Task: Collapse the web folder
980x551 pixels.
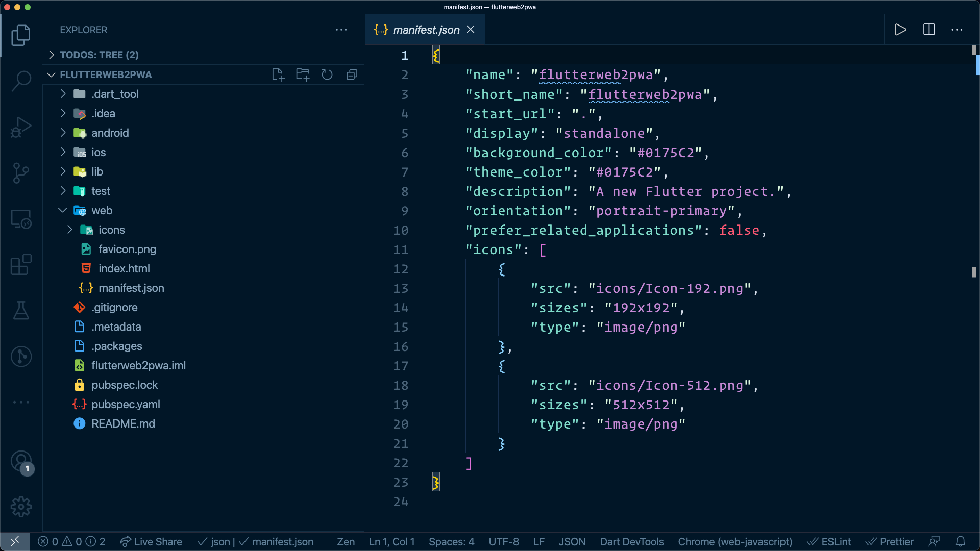Action: [102, 211]
